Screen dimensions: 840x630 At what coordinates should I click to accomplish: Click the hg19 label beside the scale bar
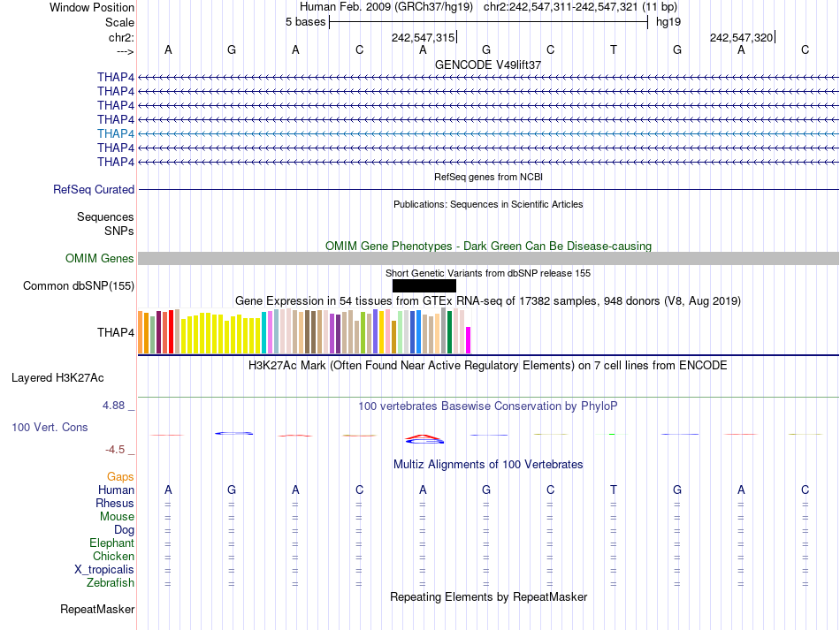click(x=668, y=22)
